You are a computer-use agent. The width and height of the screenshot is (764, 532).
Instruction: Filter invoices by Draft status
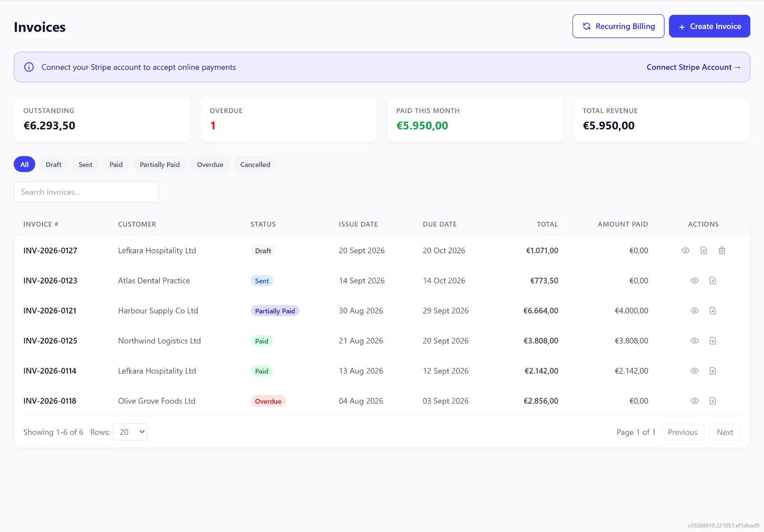(x=53, y=164)
